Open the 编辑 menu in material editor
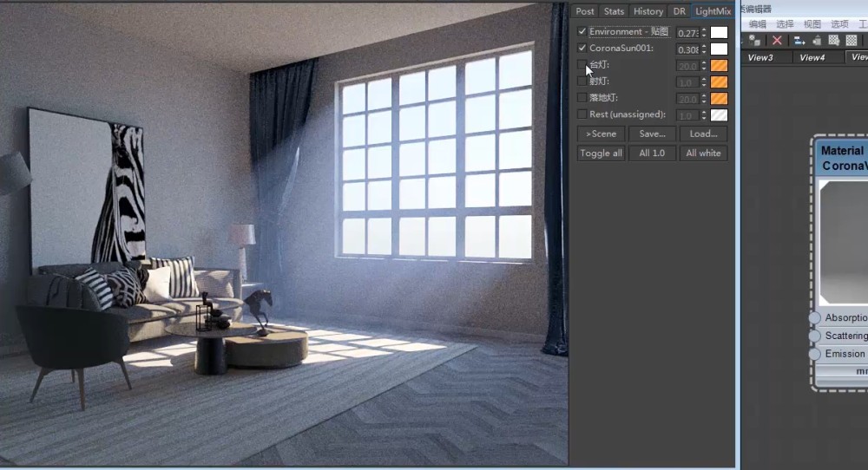This screenshot has height=470, width=868. (x=758, y=24)
